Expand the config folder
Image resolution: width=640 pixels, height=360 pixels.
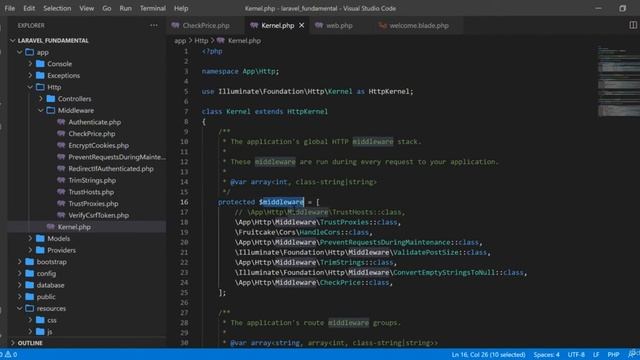pyautogui.click(x=20, y=273)
